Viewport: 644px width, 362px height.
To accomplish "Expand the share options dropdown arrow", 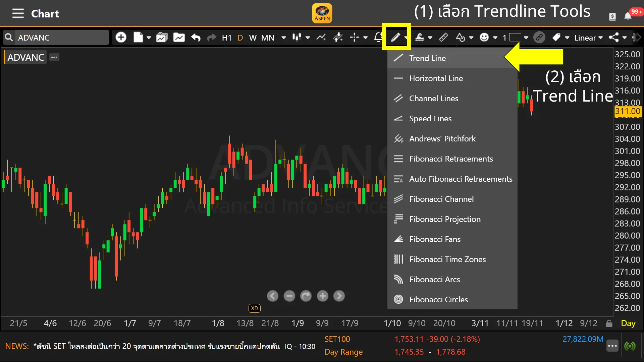I will click(625, 38).
